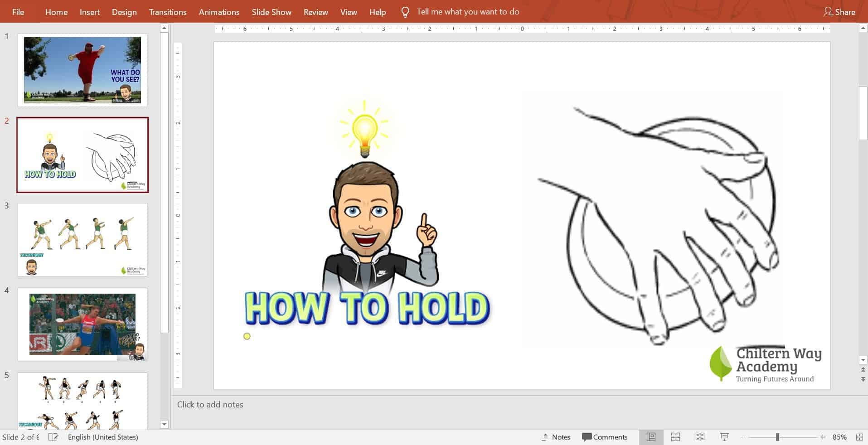Screen dimensions: 868x445
Task: Select slide 3 technique thumbnail
Action: coord(82,240)
